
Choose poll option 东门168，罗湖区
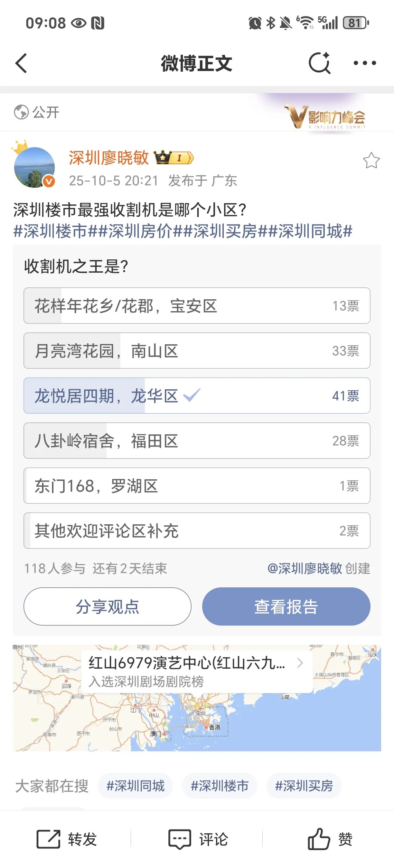pos(197,486)
